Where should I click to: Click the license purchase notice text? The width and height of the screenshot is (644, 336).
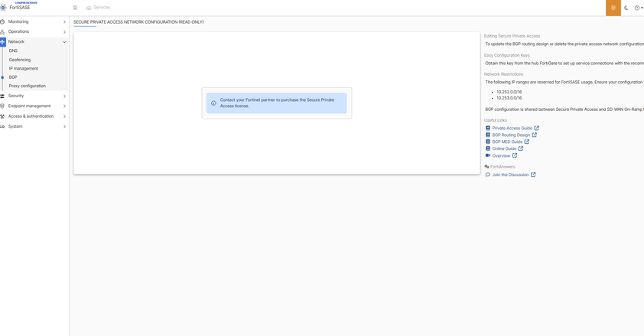click(277, 103)
